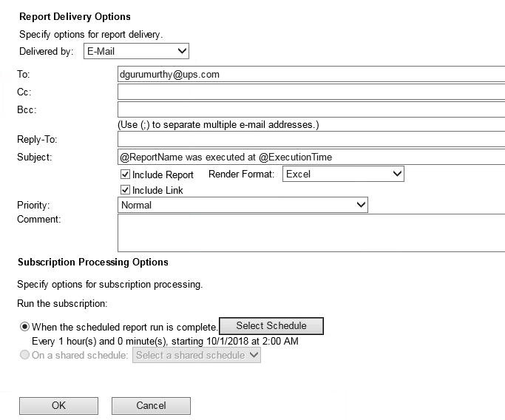Expand the Render Format dropdown
The height and width of the screenshot is (420, 505).
click(x=343, y=175)
